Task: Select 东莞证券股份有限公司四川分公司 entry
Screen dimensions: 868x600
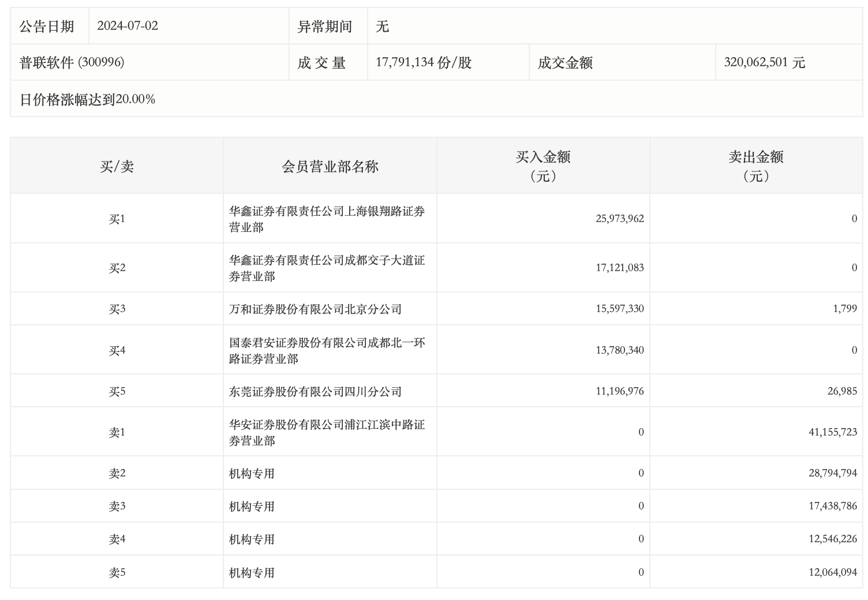Action: pyautogui.click(x=315, y=392)
